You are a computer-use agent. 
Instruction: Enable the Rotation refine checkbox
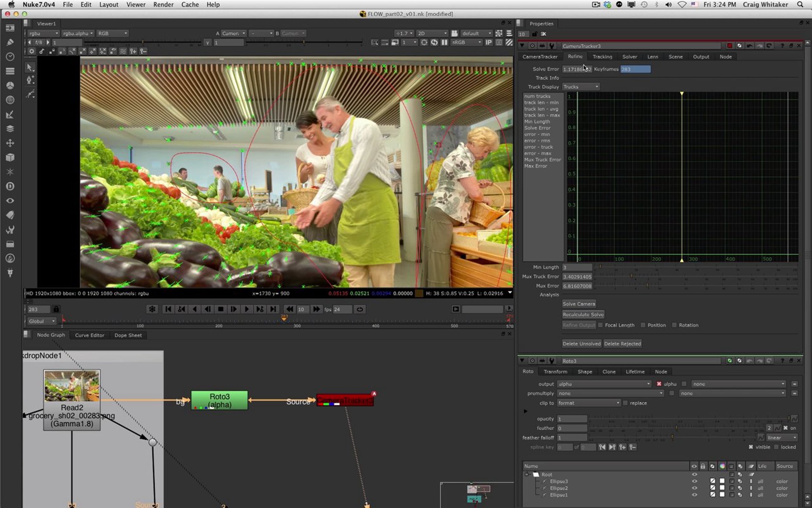(674, 325)
